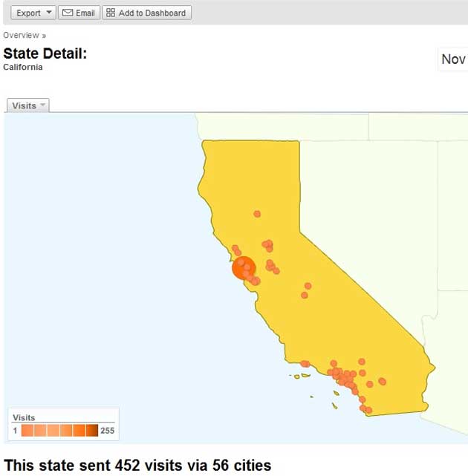The image size is (468, 476).
Task: Open the Nov date range selector
Action: (x=453, y=59)
